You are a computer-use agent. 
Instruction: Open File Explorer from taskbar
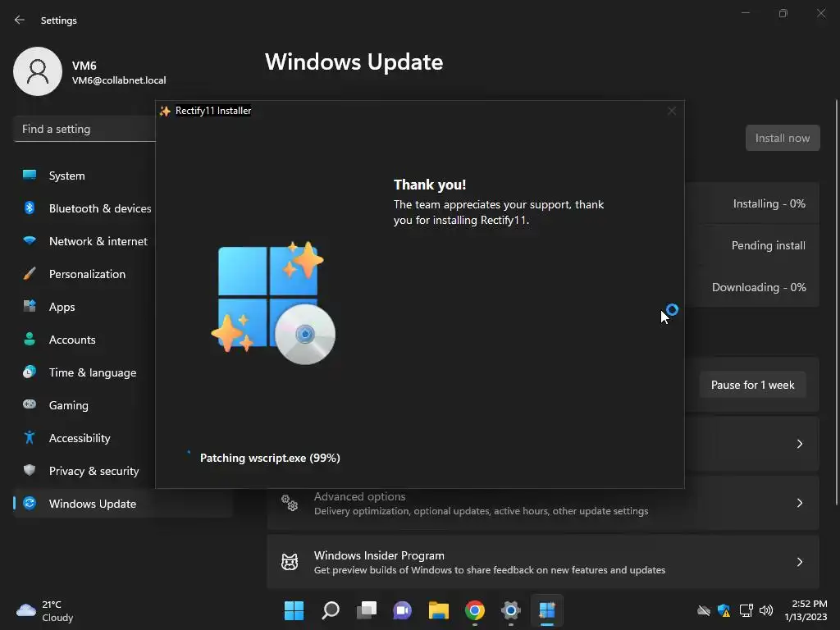(439, 610)
